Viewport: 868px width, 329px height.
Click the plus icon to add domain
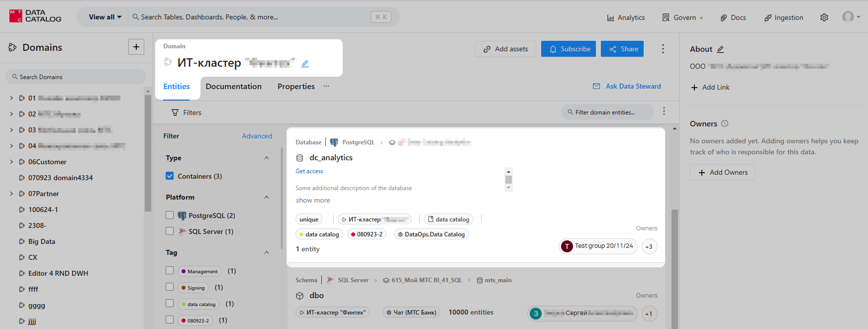click(x=136, y=47)
